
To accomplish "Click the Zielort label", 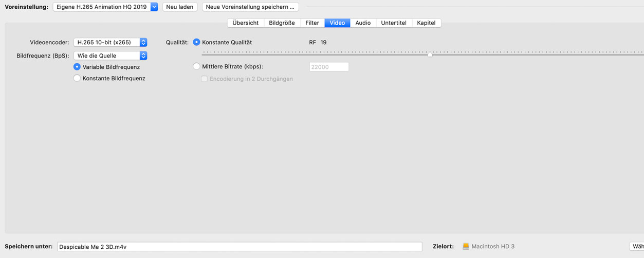I will click(x=444, y=247).
